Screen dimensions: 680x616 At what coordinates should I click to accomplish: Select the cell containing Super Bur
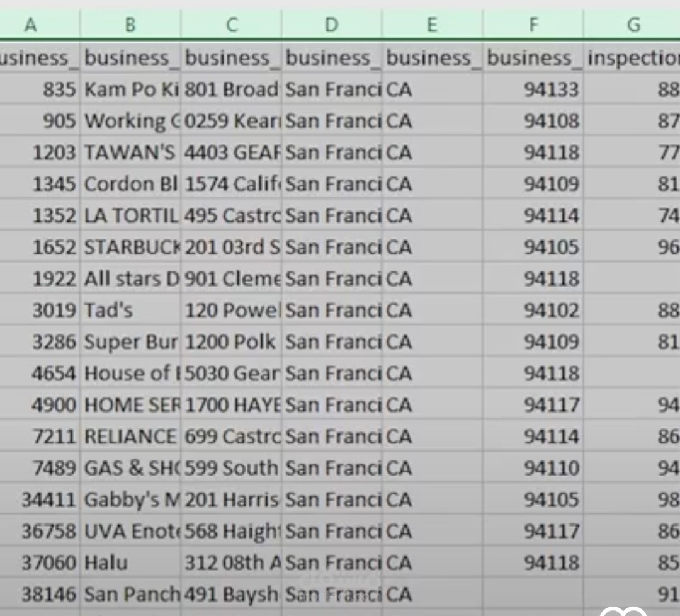[130, 341]
